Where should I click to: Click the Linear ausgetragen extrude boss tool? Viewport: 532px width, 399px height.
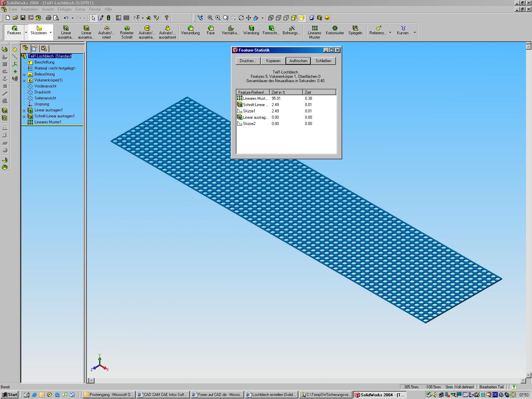point(66,32)
